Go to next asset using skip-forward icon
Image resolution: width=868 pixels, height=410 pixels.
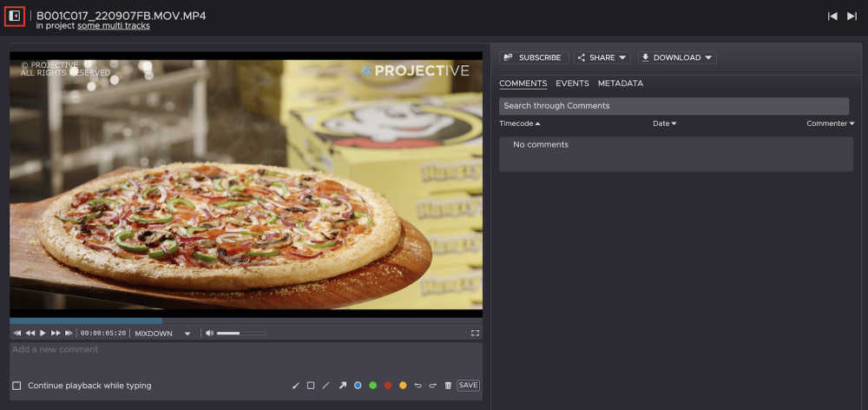pyautogui.click(x=852, y=17)
